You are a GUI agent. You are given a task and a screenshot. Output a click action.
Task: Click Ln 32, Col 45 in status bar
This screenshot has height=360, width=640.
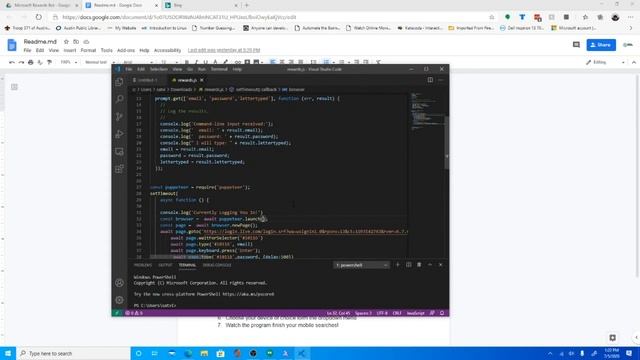[338, 313]
